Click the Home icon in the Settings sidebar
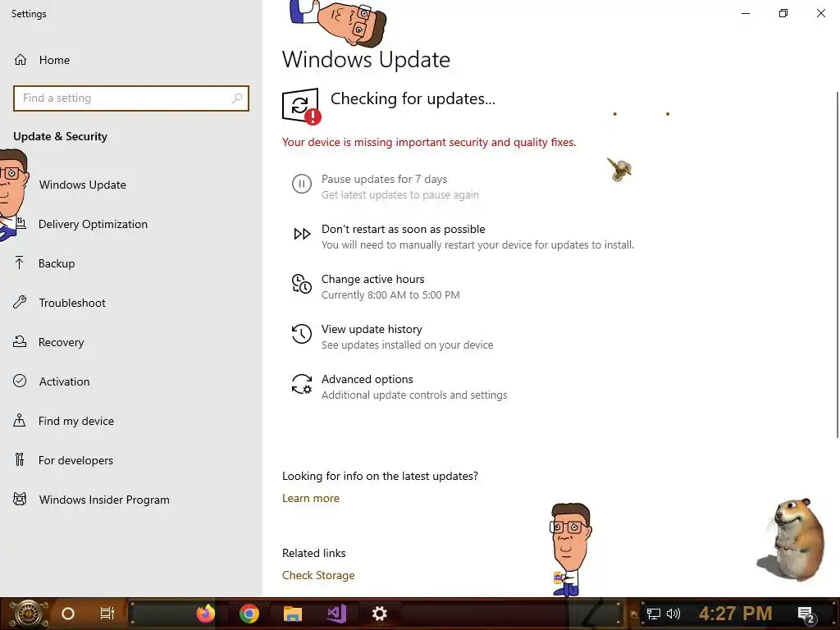840x630 pixels. pos(21,60)
